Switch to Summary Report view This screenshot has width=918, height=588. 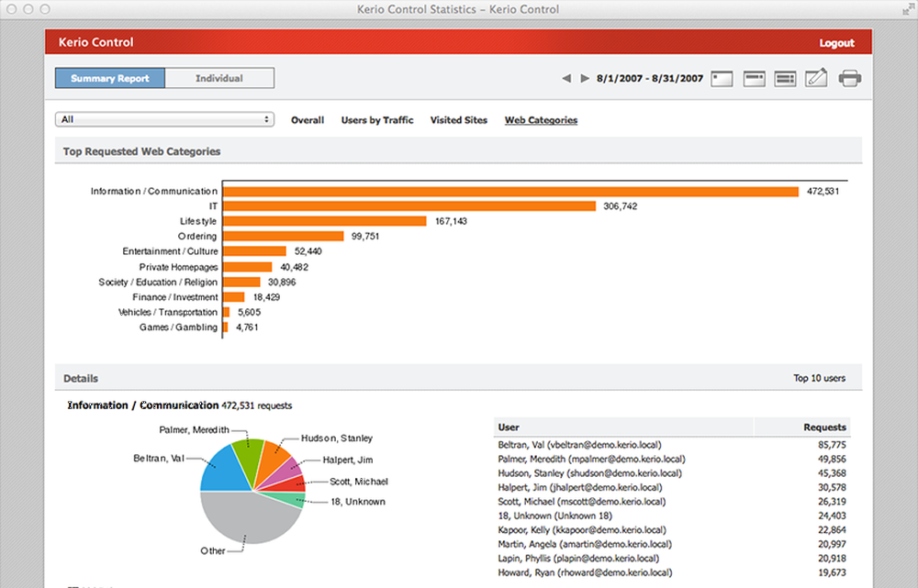click(x=110, y=79)
